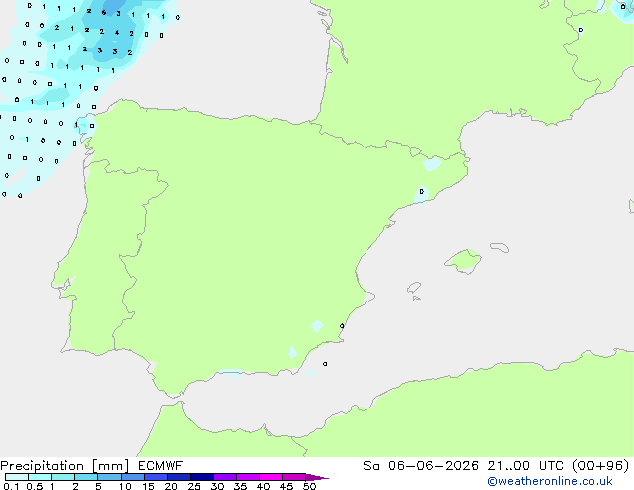
Task: Click the "0.5" legend scale label
Action: (35, 486)
